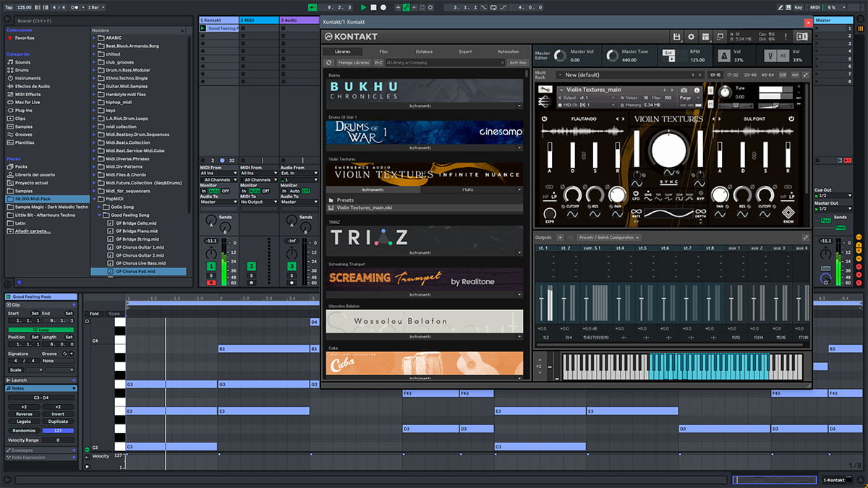The height and width of the screenshot is (488, 868).
Task: Switch to Kontakt Automation tab
Action: (x=508, y=51)
